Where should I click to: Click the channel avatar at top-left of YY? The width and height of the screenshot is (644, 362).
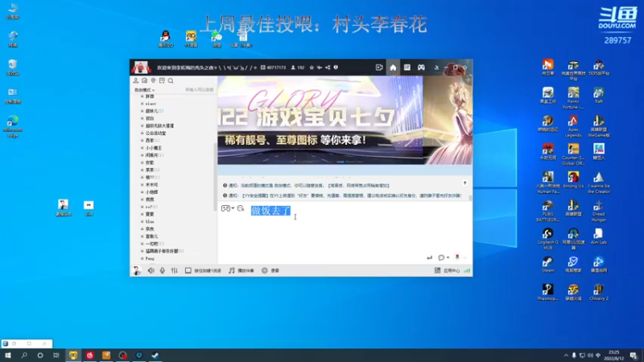coord(141,68)
